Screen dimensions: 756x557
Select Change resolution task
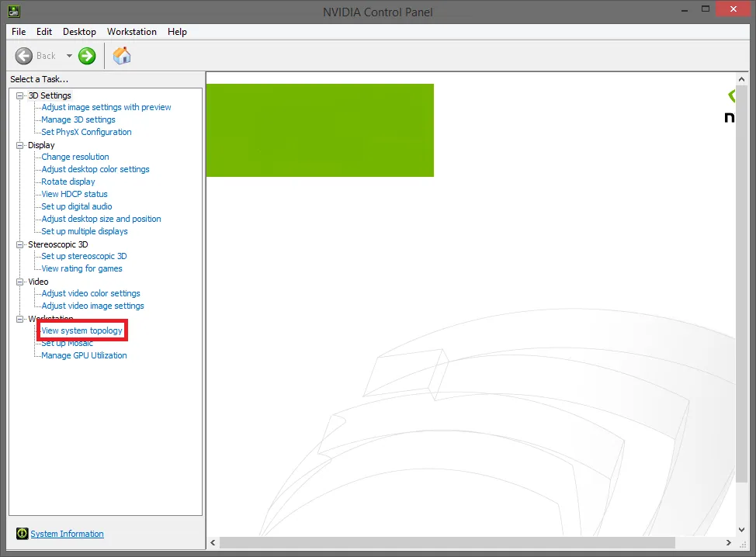tap(75, 157)
